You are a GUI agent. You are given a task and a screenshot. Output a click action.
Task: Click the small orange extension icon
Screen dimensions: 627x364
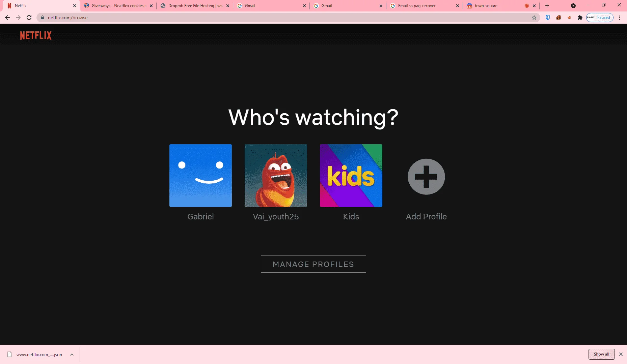pos(569,18)
